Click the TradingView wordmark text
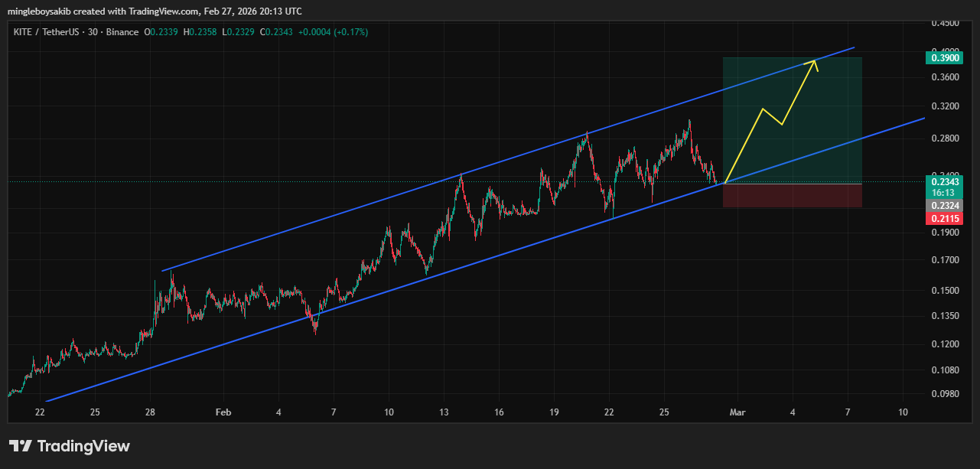This screenshot has width=980, height=469. click(83, 446)
